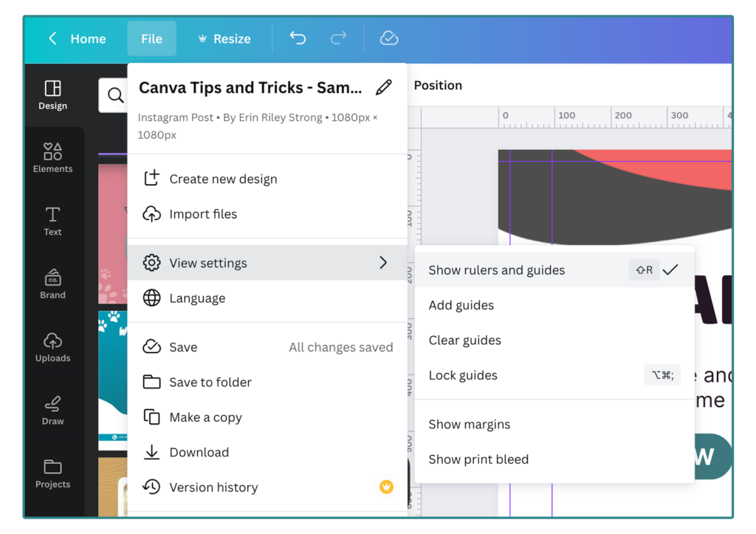The width and height of the screenshot is (756, 534).
Task: Choose Language from File menu
Action: (x=267, y=298)
